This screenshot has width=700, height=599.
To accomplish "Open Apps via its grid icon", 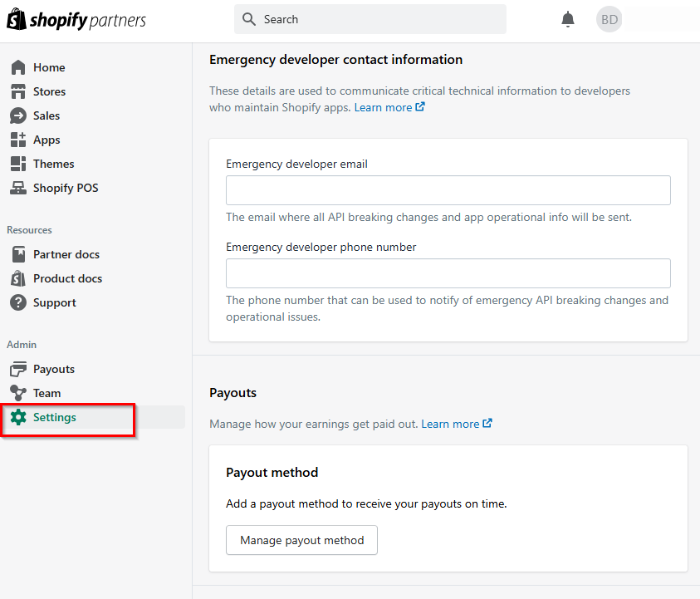I will 18,140.
